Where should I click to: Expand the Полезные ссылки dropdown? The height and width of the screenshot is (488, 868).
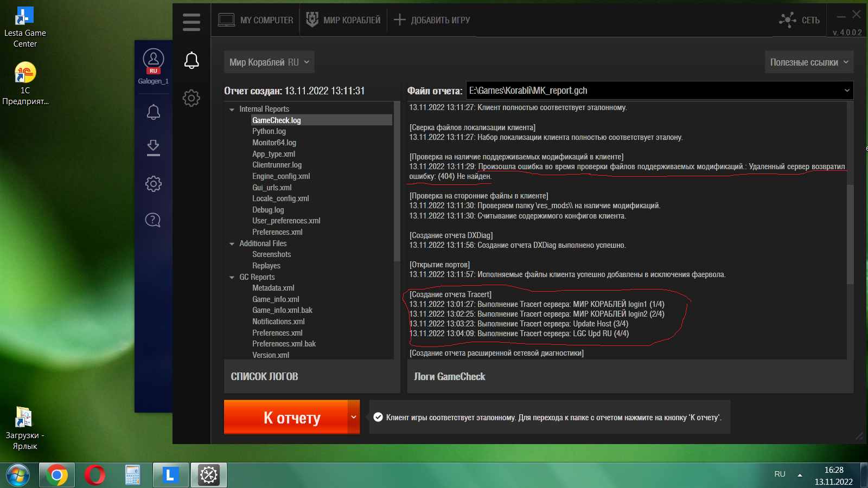809,62
